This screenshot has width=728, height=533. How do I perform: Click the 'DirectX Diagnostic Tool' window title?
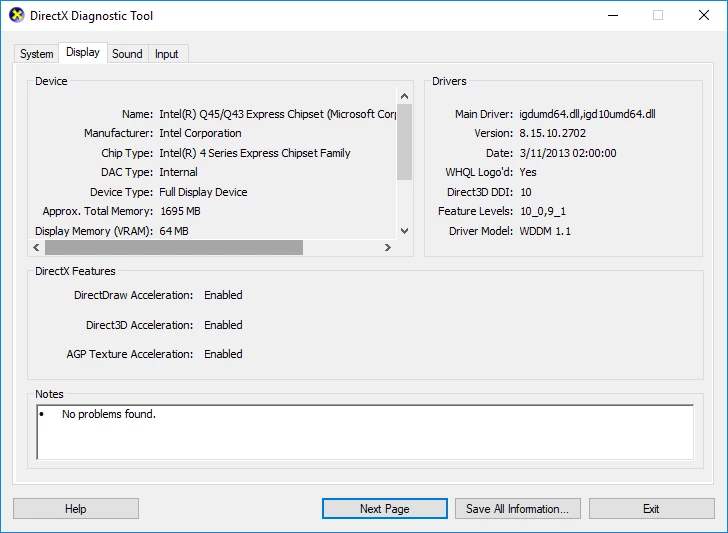point(91,16)
